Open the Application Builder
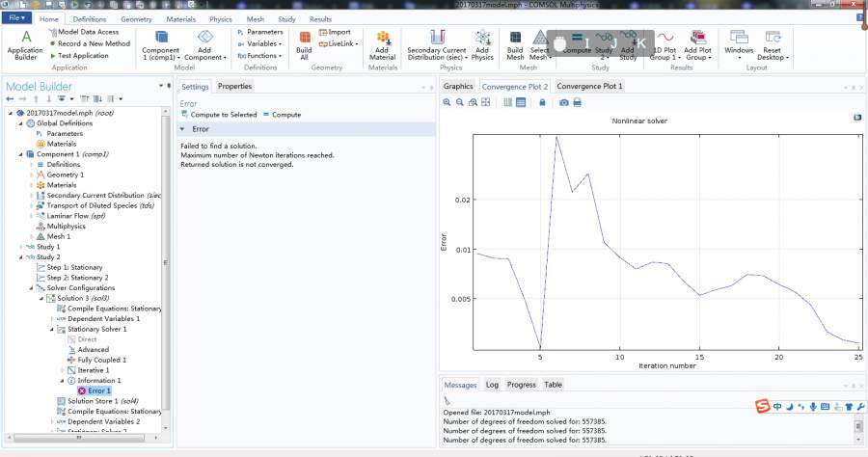Image resolution: width=868 pixels, height=457 pixels. [x=25, y=45]
